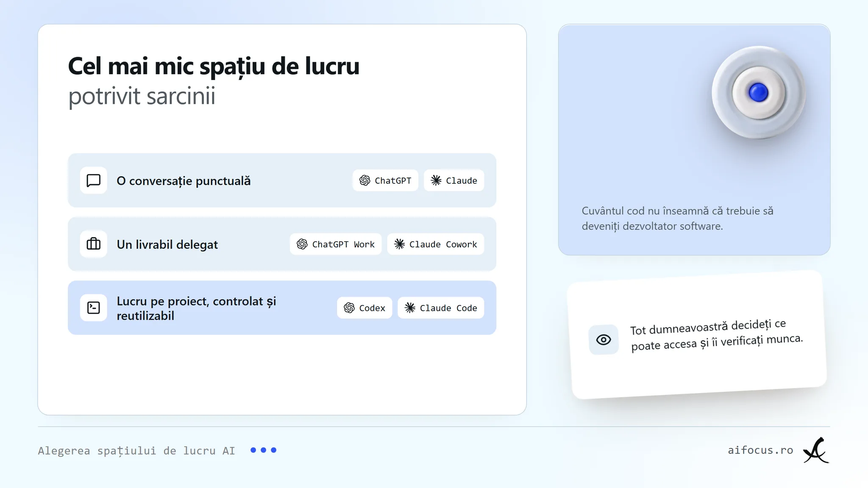Click the OpenAI logo in the Codex chip
Screen dimensions: 868x488
[x=349, y=308]
